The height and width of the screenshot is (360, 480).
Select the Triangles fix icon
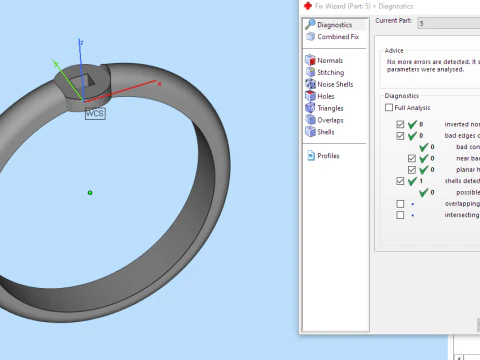click(310, 108)
